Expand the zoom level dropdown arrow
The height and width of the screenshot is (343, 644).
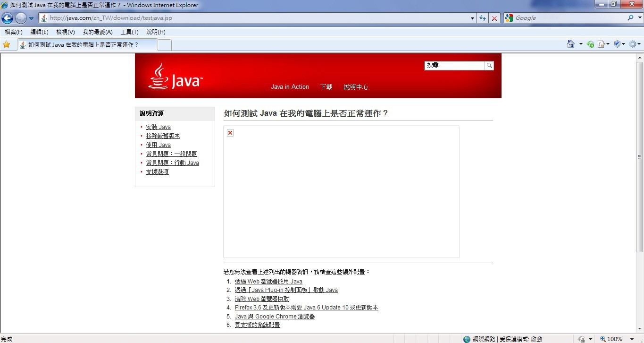pyautogui.click(x=632, y=339)
